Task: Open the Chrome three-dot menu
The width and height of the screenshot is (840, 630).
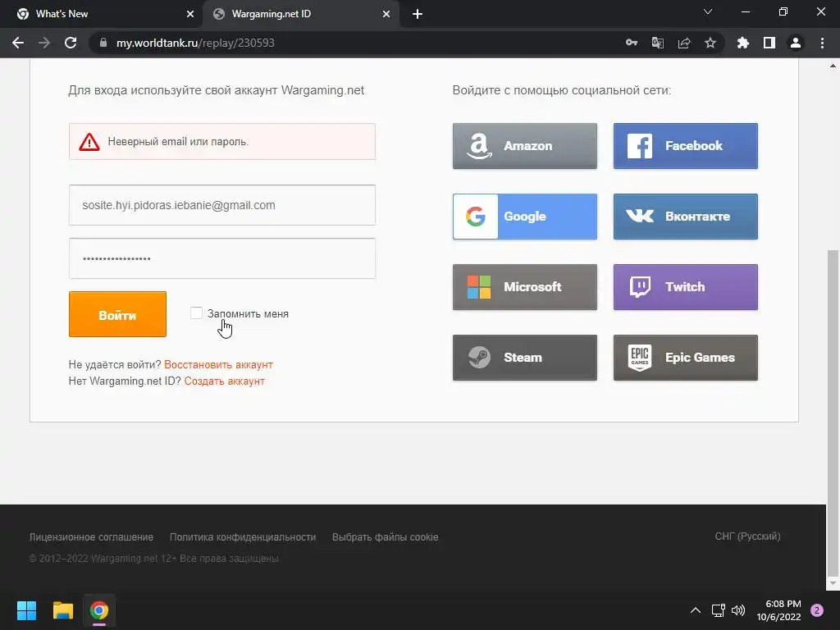Action: point(822,43)
